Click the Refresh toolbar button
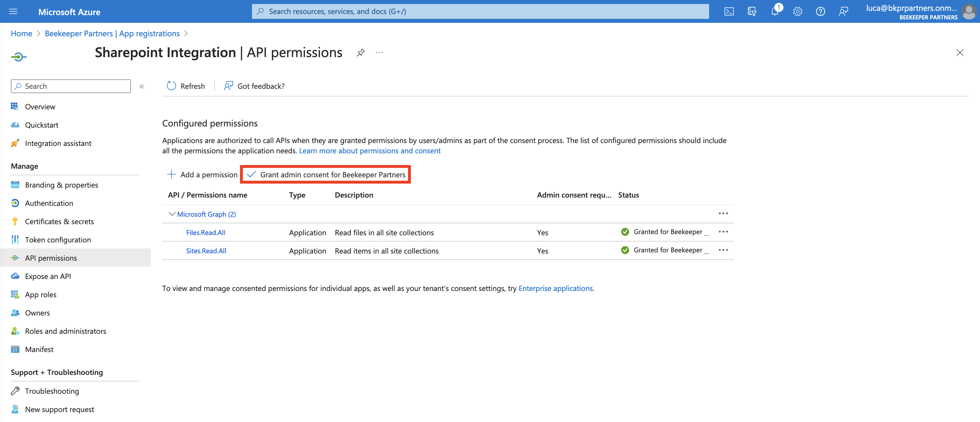This screenshot has height=422, width=980. pyautogui.click(x=186, y=86)
